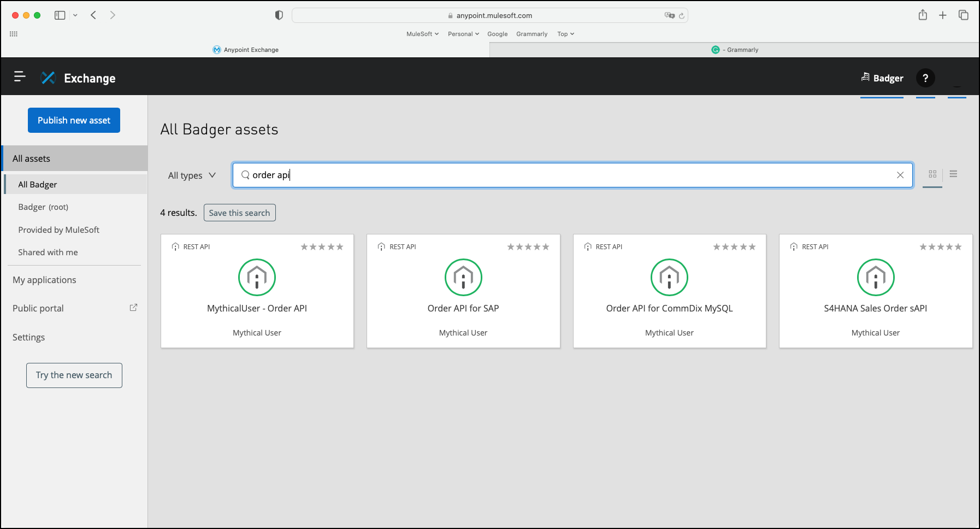Open the favorites grid icon
Screen dimensions: 980x529
(x=14, y=34)
